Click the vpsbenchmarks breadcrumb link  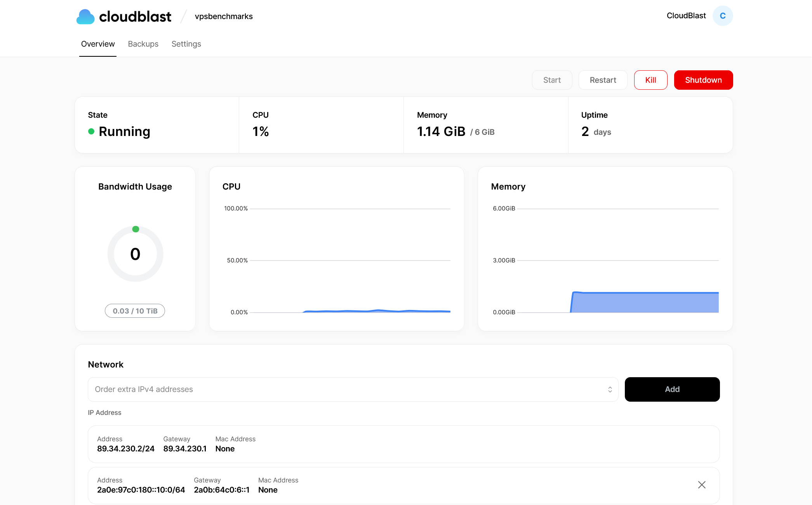click(x=224, y=16)
